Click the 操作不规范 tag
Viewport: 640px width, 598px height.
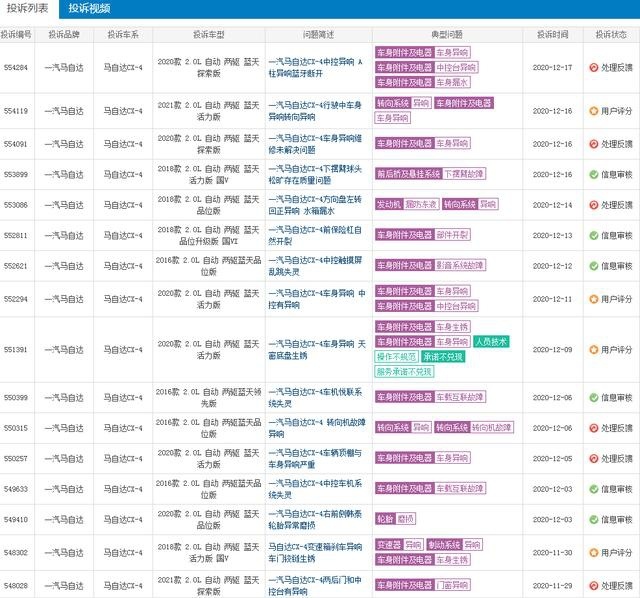click(396, 357)
